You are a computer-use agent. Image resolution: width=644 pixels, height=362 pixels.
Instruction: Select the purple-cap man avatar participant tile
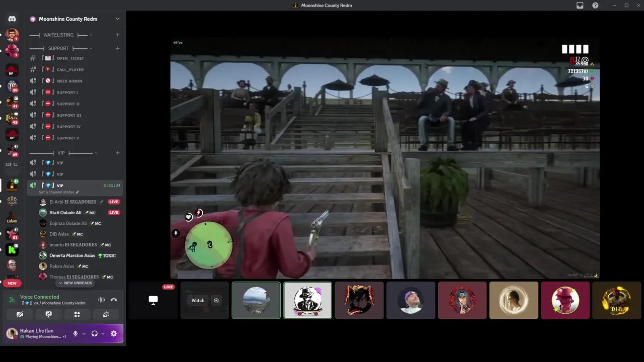point(411,300)
